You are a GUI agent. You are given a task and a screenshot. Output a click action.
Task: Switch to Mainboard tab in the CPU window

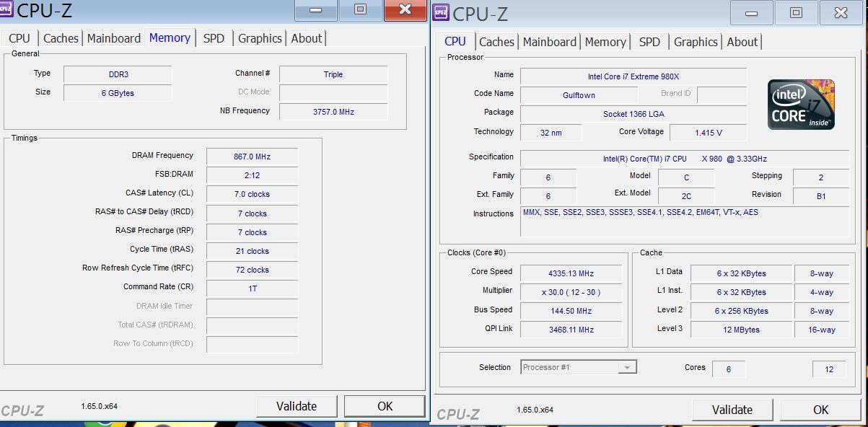point(550,42)
